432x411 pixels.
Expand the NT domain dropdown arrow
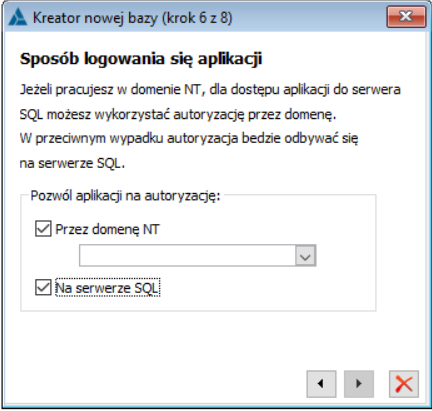coord(305,256)
